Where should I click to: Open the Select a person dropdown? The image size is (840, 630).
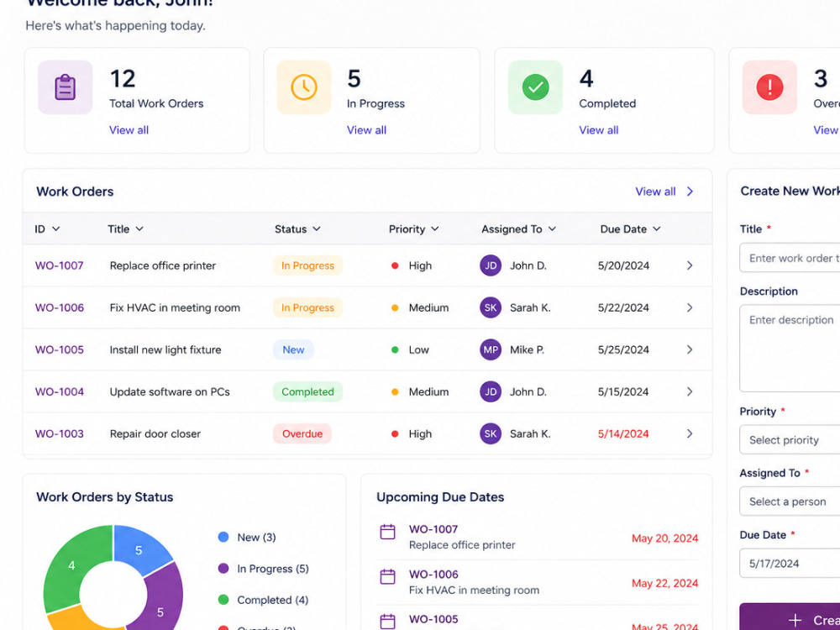click(x=790, y=501)
